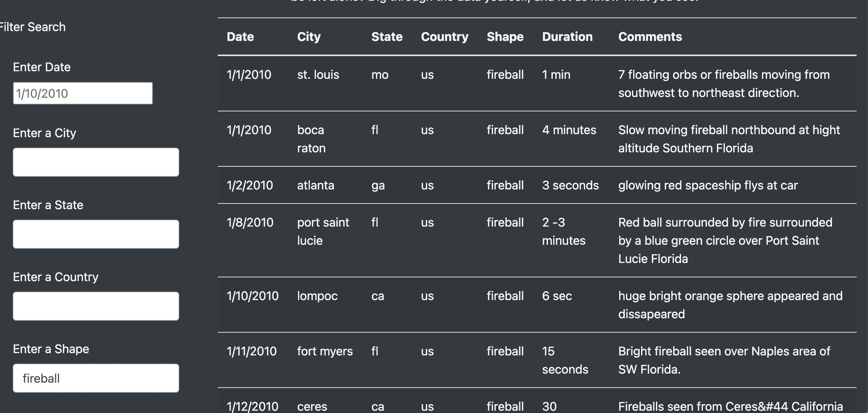The width and height of the screenshot is (868, 413).
Task: Click the 7 floating orbs comment
Action: click(x=724, y=84)
